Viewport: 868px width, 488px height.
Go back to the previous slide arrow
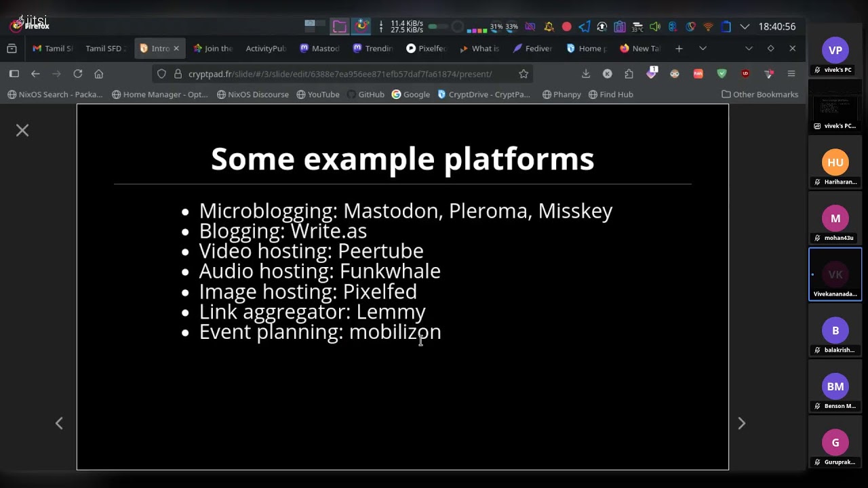pos(59,424)
